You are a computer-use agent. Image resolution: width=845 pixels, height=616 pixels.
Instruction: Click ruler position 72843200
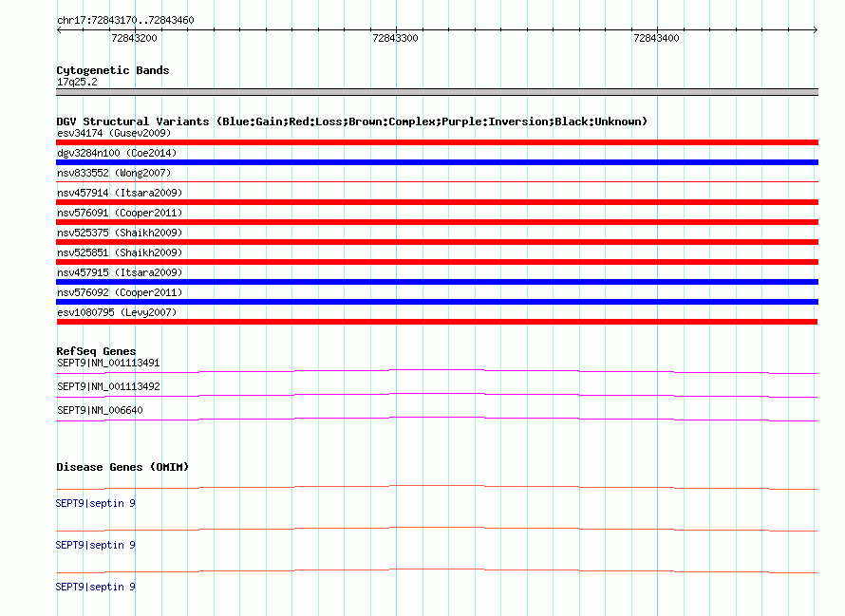134,38
